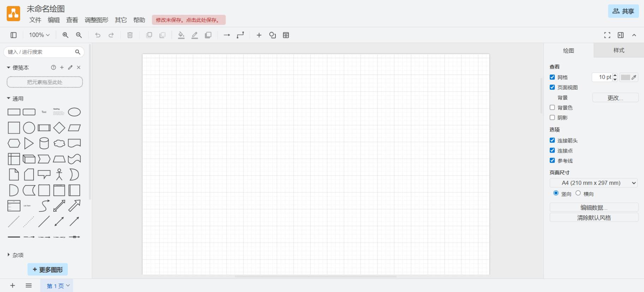Switch to the 样式 tab
The image size is (644, 292).
tap(619, 50)
